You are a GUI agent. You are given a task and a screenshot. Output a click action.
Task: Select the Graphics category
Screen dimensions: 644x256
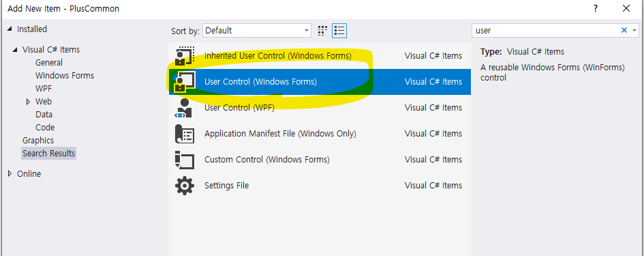[38, 141]
